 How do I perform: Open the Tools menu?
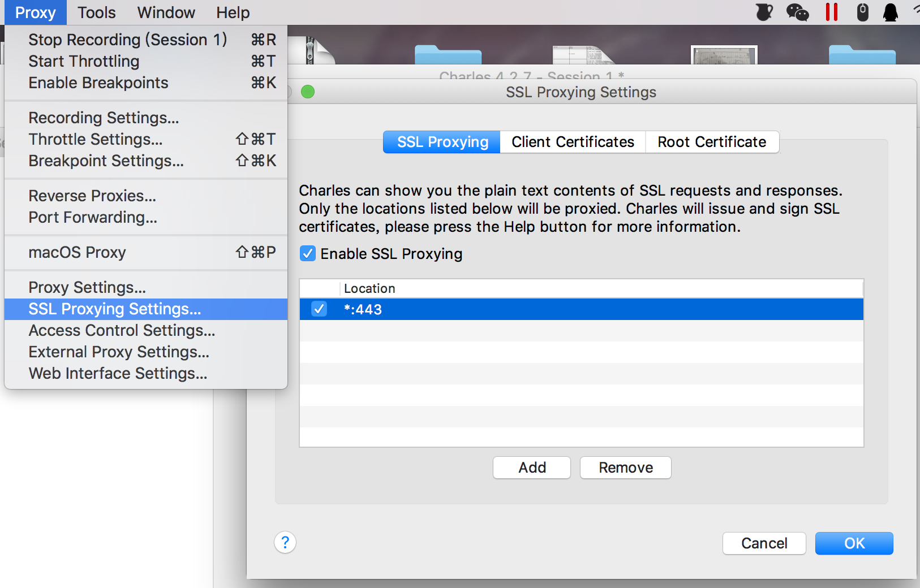click(96, 12)
